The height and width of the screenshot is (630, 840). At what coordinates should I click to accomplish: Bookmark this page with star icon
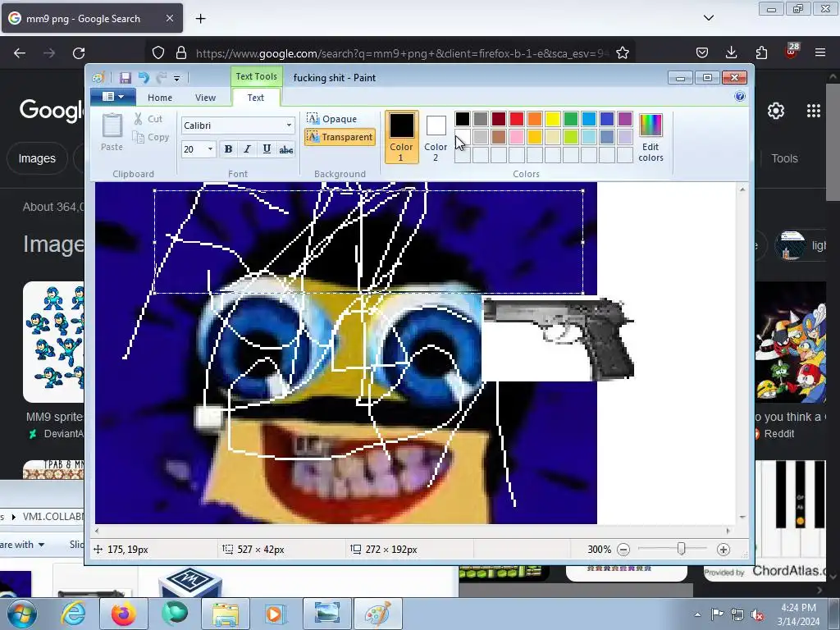(622, 52)
